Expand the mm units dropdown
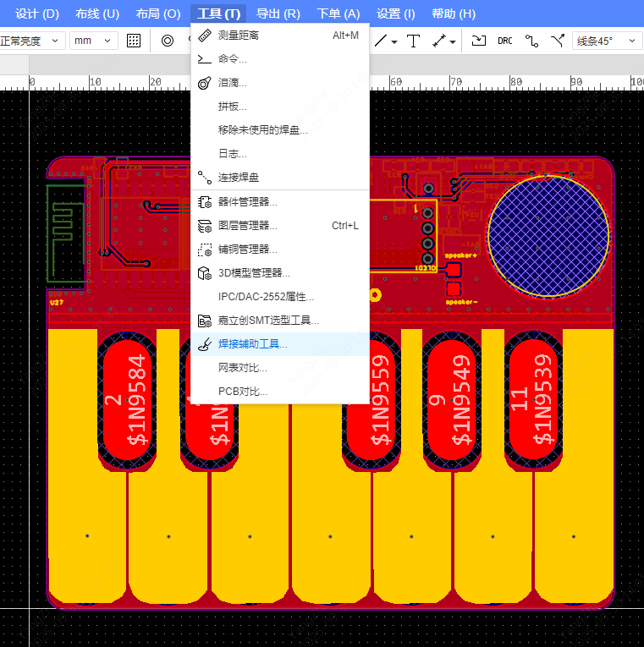 point(93,41)
